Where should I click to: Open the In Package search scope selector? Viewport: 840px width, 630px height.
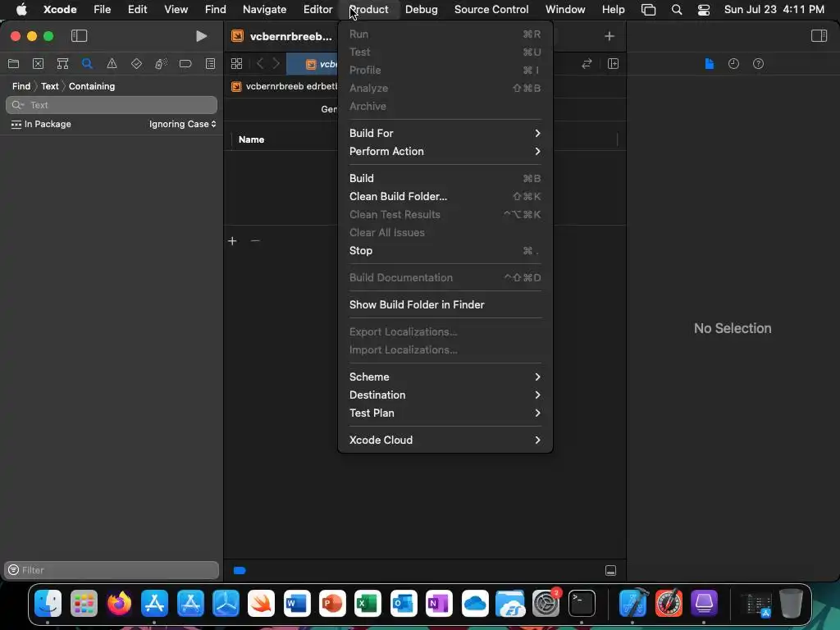(x=41, y=125)
